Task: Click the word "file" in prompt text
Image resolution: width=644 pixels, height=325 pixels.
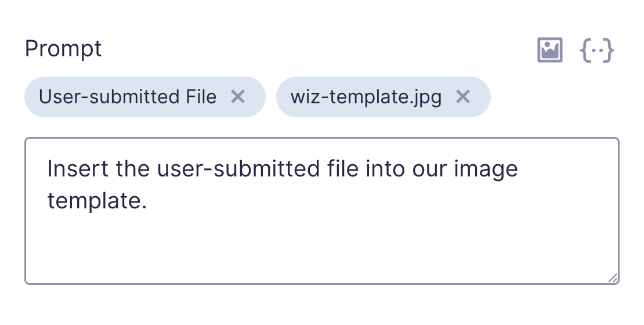Action: [x=343, y=169]
